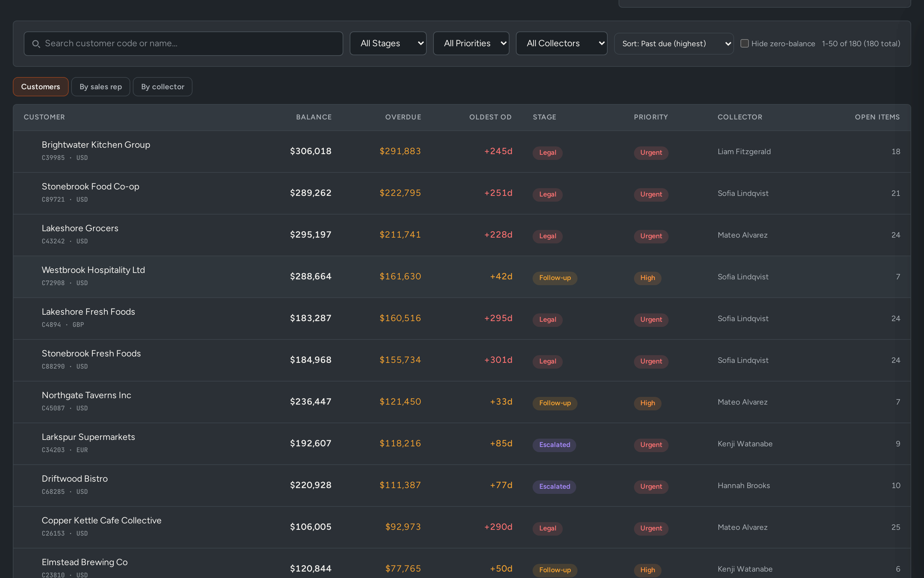The height and width of the screenshot is (578, 924).
Task: Switch to By collector tab
Action: click(163, 87)
